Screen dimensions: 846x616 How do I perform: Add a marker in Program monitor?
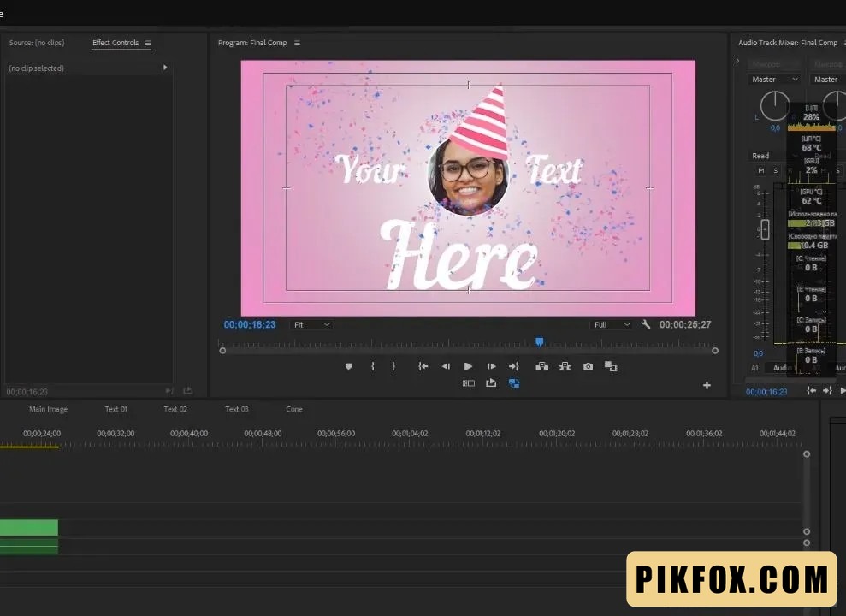(348, 366)
